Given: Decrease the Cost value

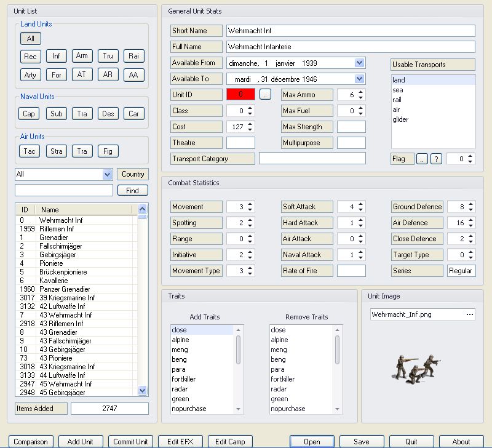Looking at the screenshot, I should [250, 129].
